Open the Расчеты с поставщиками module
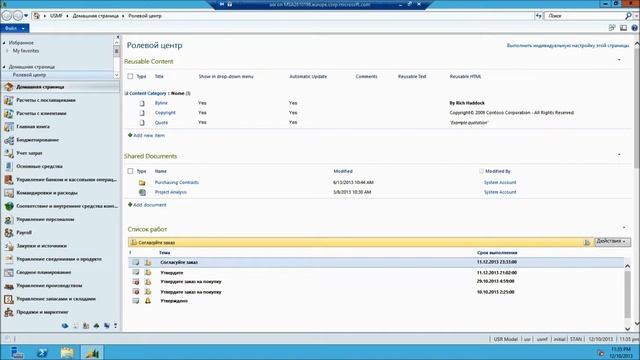Viewport: 640px width, 360px height. pos(46,100)
